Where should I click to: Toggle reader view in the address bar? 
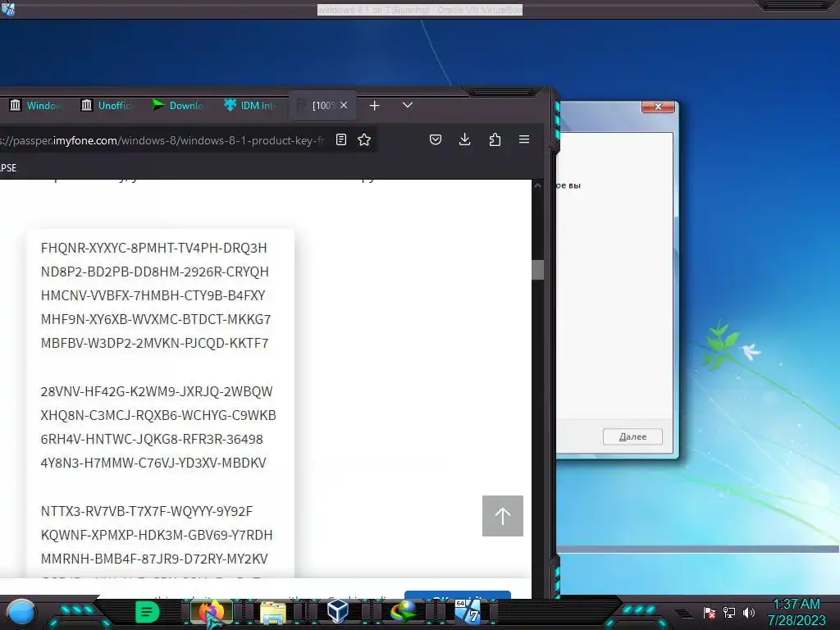coord(340,139)
